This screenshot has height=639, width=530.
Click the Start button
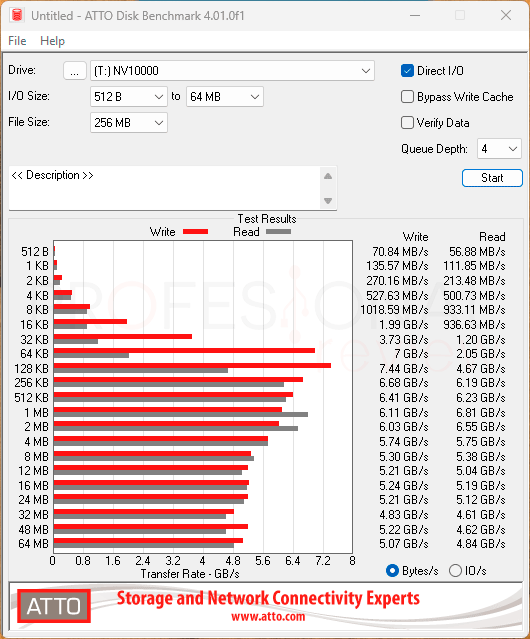(492, 178)
